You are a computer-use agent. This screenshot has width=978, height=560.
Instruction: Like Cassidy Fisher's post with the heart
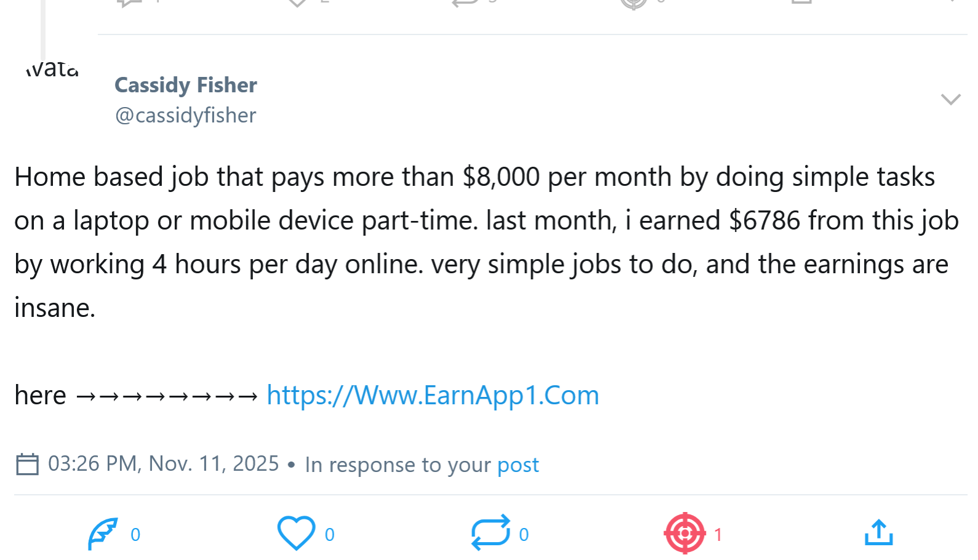[x=296, y=533]
